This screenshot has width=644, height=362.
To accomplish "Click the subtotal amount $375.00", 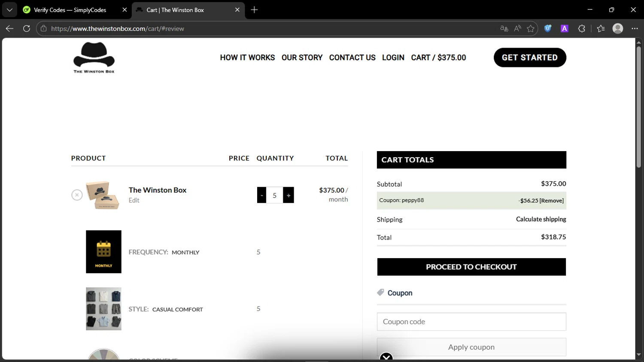I will click(x=553, y=184).
